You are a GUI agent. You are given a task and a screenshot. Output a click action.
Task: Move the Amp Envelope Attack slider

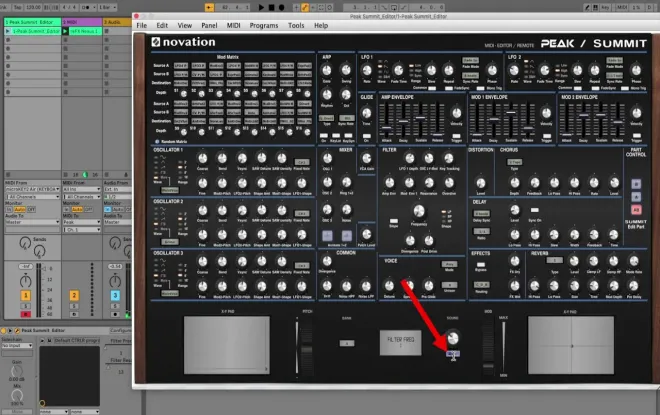[386, 128]
